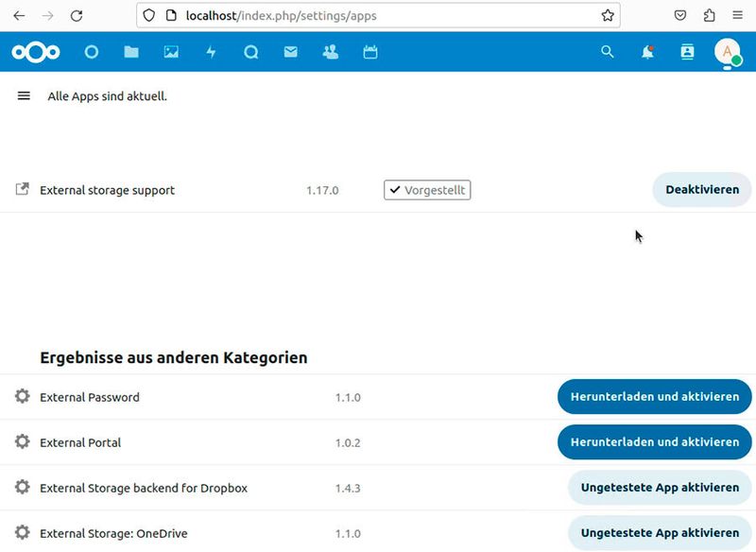Open the Firefox application menu
756x552 pixels.
(x=737, y=15)
